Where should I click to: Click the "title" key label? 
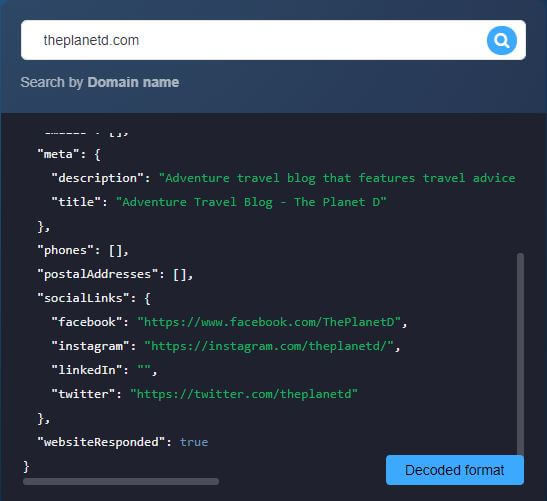76,202
